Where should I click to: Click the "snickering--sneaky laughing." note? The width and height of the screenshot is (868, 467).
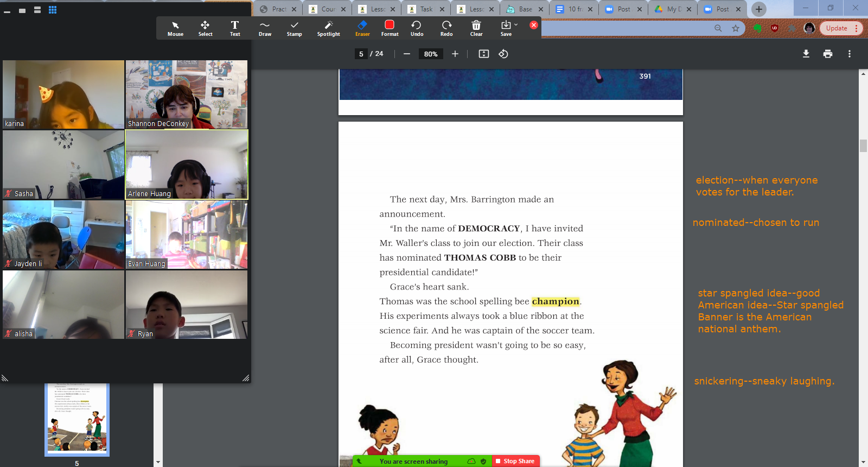coord(764,381)
